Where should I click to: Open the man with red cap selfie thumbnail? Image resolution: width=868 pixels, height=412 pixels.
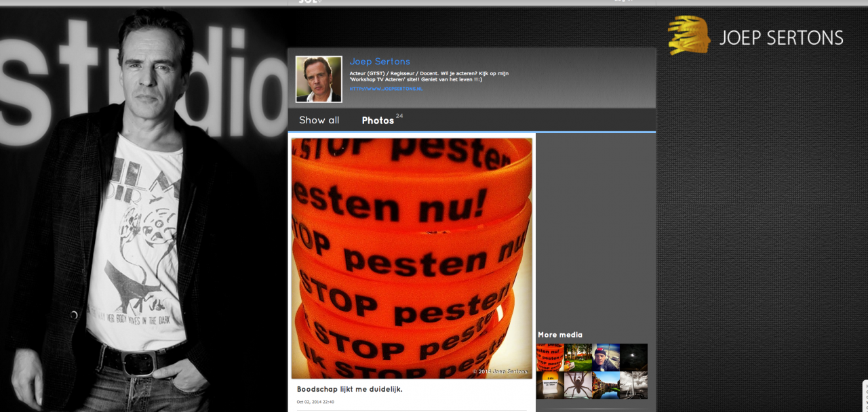click(606, 357)
